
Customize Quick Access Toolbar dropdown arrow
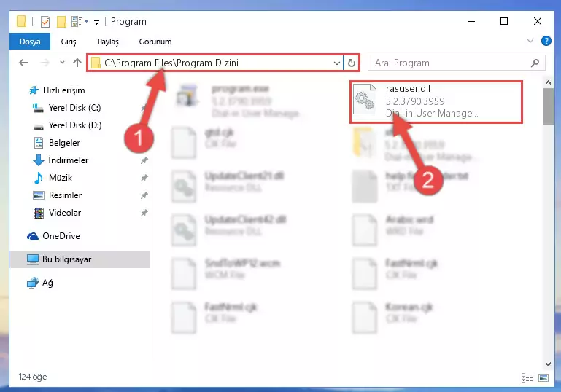point(96,22)
